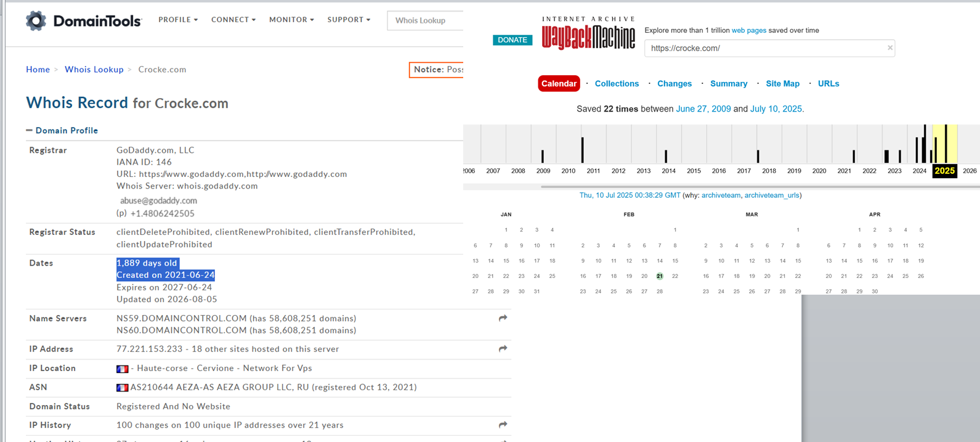Go to Home breadcrumb link
This screenshot has height=442, width=980.
coord(38,69)
